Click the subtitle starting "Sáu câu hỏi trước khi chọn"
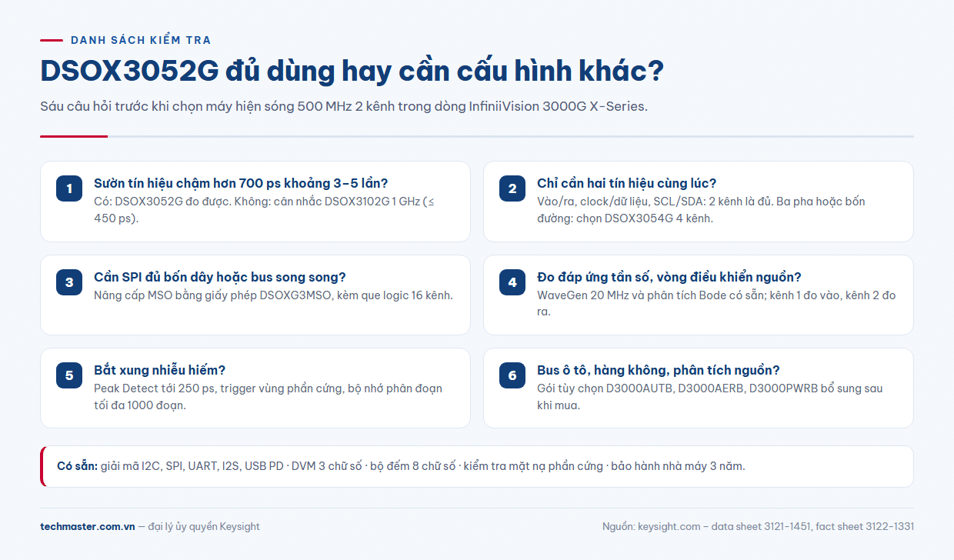 pyautogui.click(x=344, y=106)
